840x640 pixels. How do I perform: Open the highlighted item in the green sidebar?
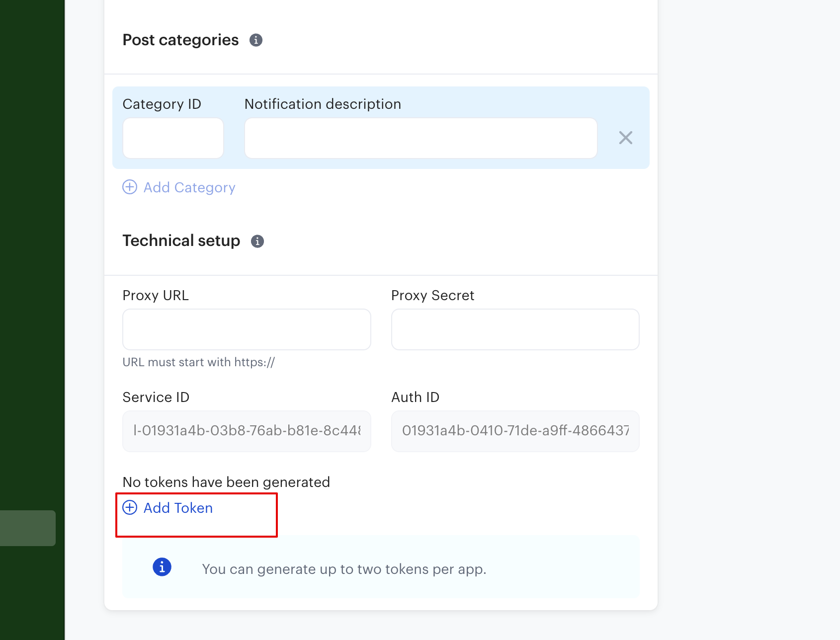click(x=28, y=528)
